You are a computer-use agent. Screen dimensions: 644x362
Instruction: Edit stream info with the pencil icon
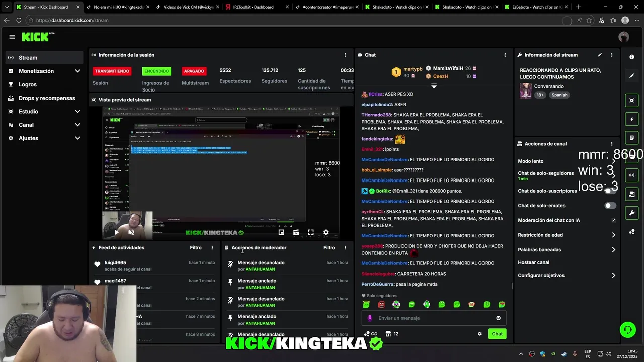click(599, 55)
